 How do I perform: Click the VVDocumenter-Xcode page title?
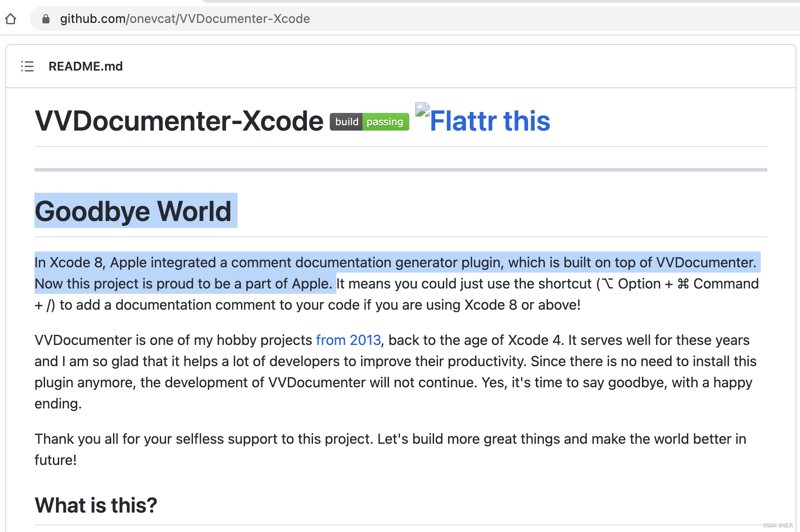tap(179, 120)
